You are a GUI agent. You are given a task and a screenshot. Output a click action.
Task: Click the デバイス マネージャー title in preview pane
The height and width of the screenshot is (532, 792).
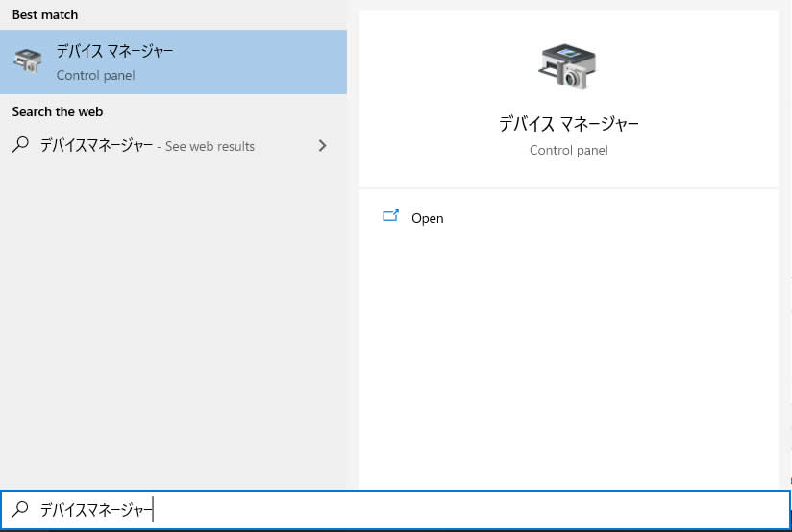(569, 124)
